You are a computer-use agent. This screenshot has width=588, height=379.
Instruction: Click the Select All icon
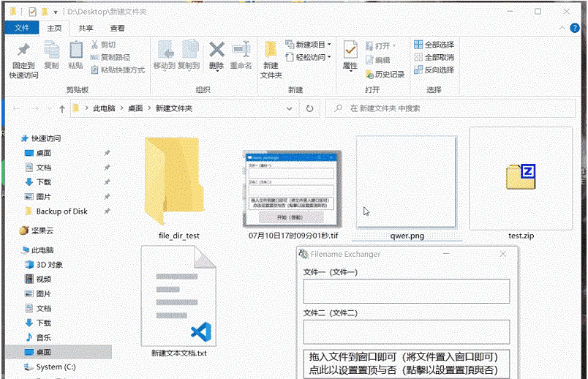[x=418, y=45]
